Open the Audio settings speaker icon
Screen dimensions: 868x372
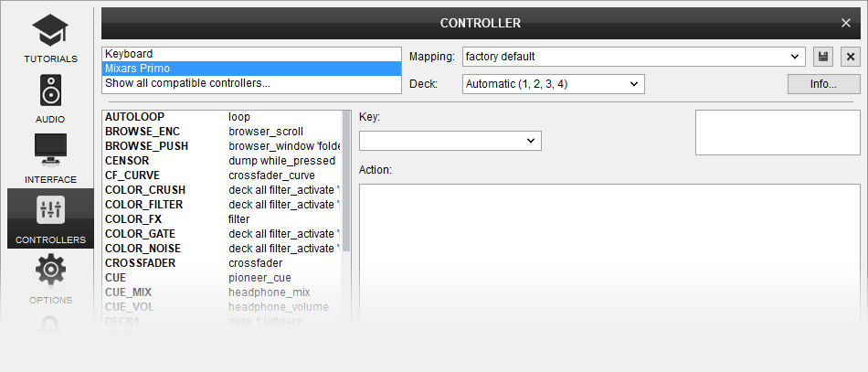tap(50, 92)
